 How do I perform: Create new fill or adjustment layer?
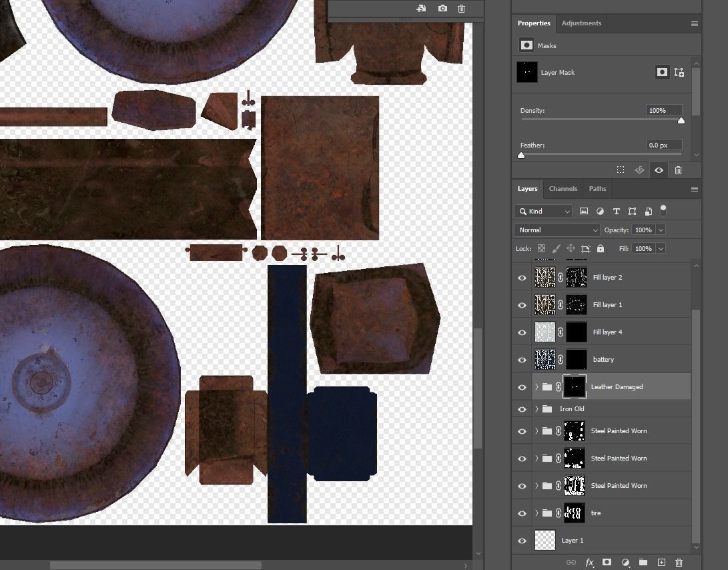[625, 563]
